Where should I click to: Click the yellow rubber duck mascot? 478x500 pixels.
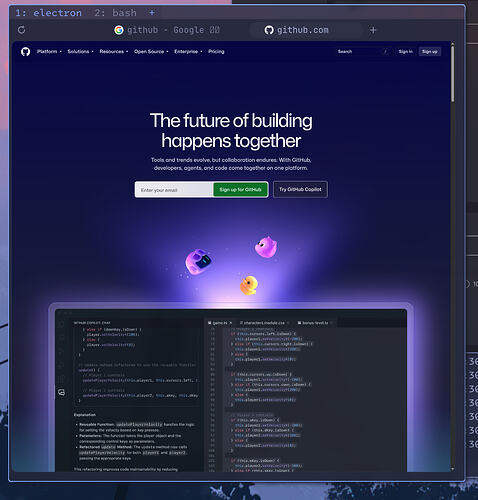tap(249, 285)
